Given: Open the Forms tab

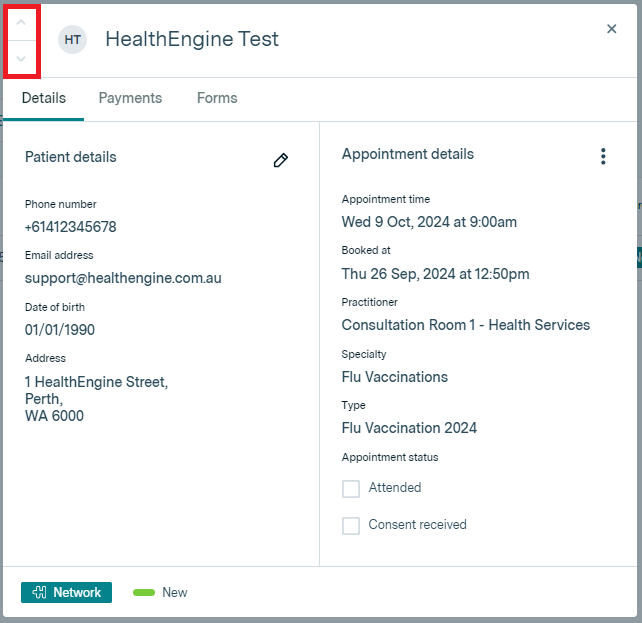Looking at the screenshot, I should pyautogui.click(x=217, y=98).
